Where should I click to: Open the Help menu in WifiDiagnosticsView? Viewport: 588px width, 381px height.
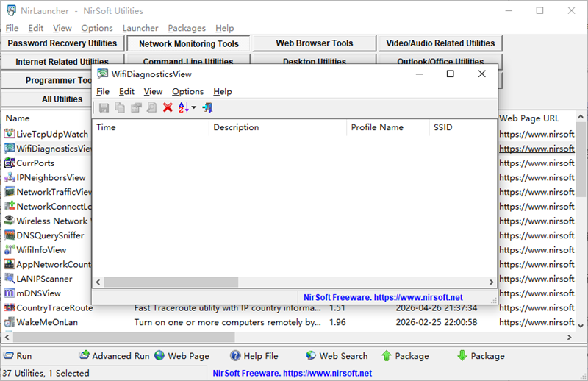(223, 92)
